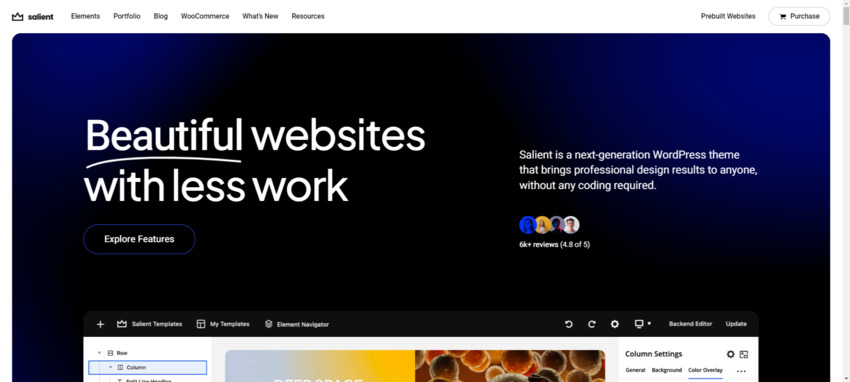Open the responsive device preview dropdown
Viewport: 850px width, 382px height.
(643, 324)
